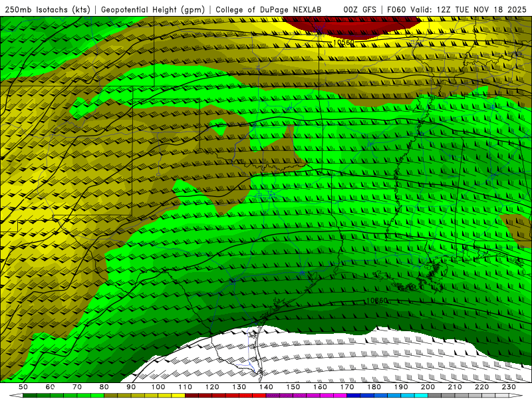Click the '250mb Isotachs (kts)' title text
The height and width of the screenshot is (399, 532).
[48, 9]
